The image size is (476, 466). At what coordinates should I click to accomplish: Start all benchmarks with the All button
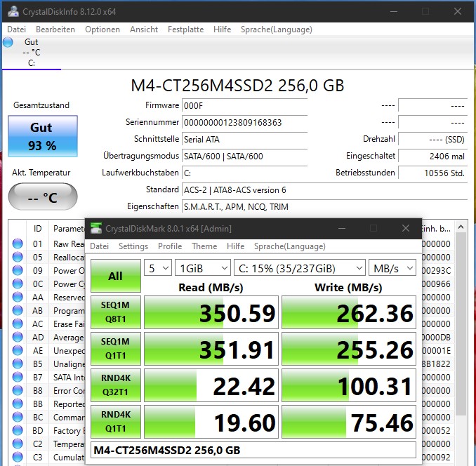tap(116, 276)
